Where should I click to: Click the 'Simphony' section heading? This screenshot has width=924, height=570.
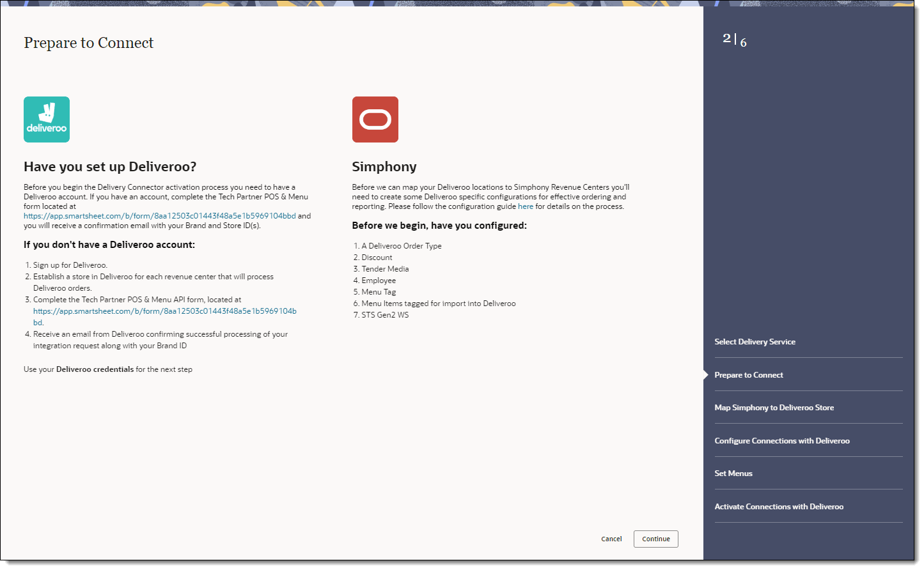point(384,167)
